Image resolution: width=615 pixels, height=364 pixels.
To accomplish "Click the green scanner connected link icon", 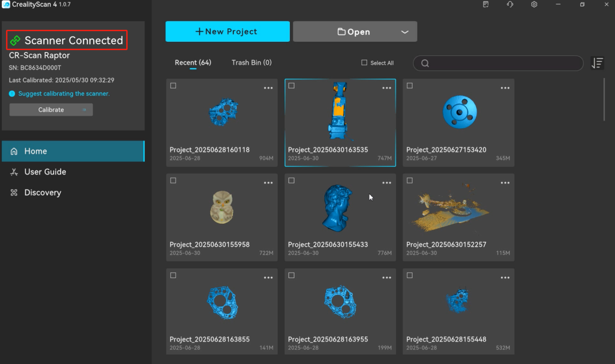I will pos(15,41).
